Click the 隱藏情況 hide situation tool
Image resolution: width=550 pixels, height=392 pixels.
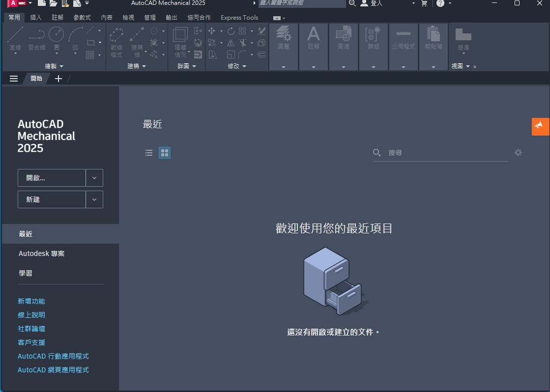[180, 42]
